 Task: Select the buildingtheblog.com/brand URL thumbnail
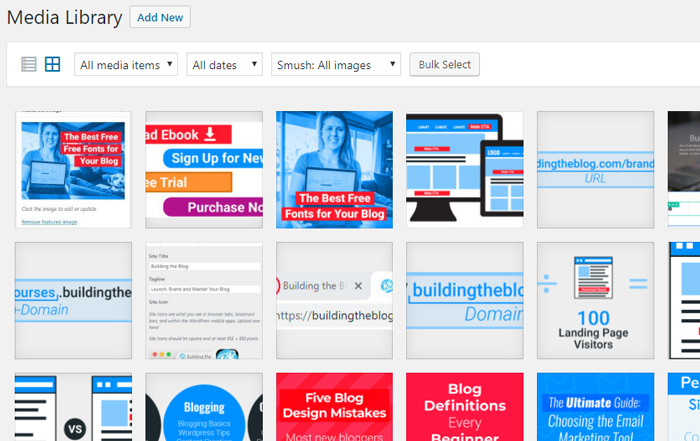(596, 170)
